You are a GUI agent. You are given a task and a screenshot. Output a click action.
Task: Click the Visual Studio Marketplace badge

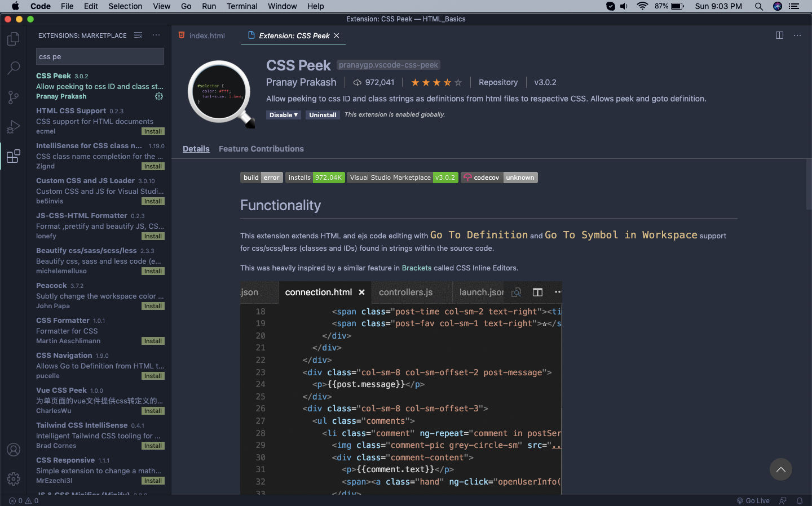point(402,177)
